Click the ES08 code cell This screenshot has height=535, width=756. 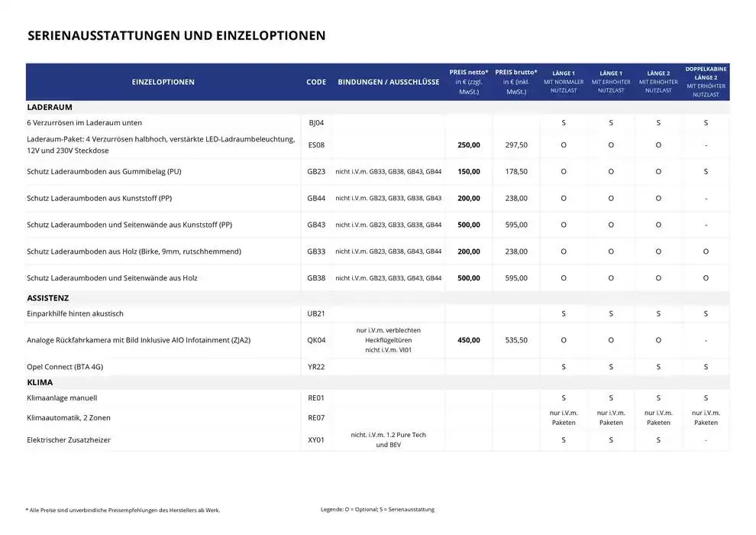pos(316,144)
